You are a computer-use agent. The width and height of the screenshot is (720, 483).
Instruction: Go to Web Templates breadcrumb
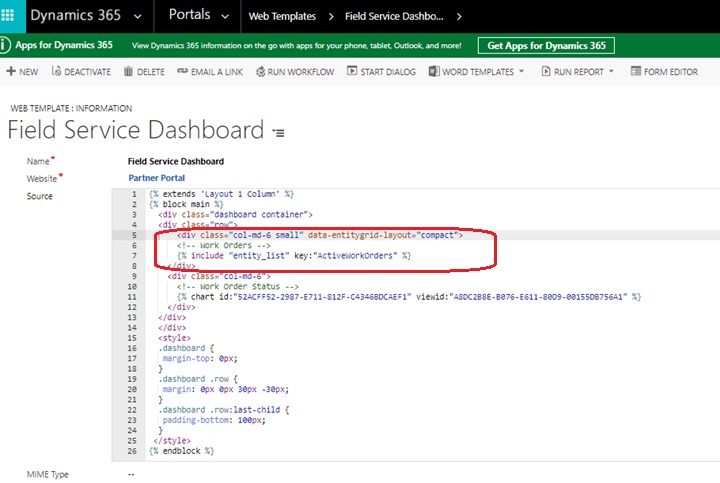[x=282, y=17]
